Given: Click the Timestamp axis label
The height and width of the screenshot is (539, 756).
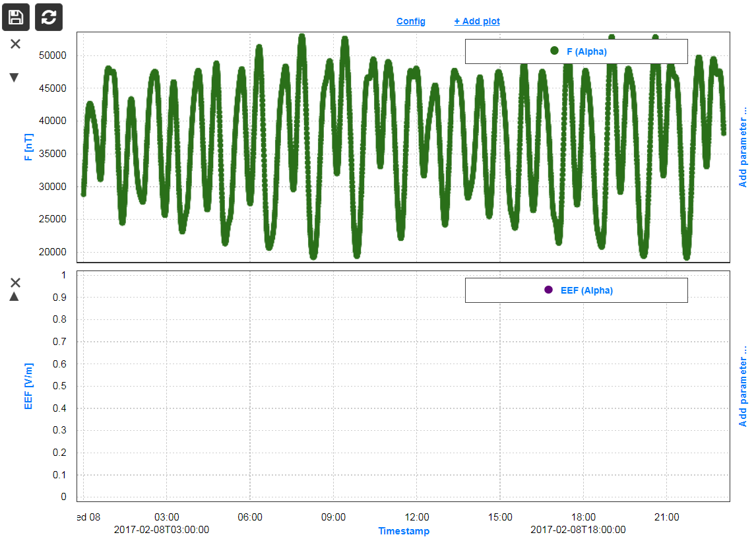Looking at the screenshot, I should pos(404,530).
